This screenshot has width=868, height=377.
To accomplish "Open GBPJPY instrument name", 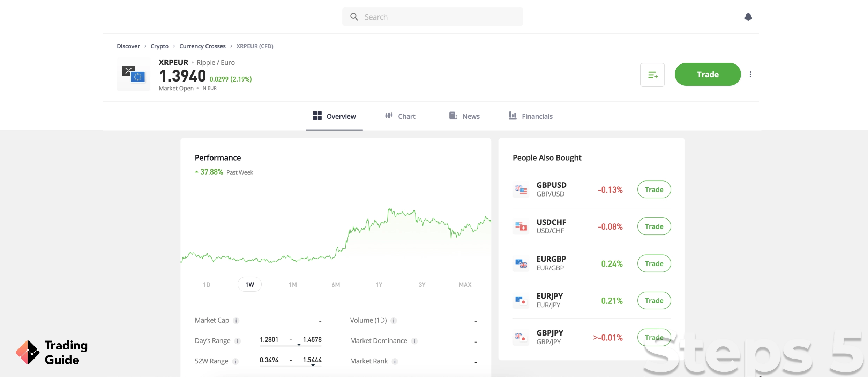I will point(550,333).
